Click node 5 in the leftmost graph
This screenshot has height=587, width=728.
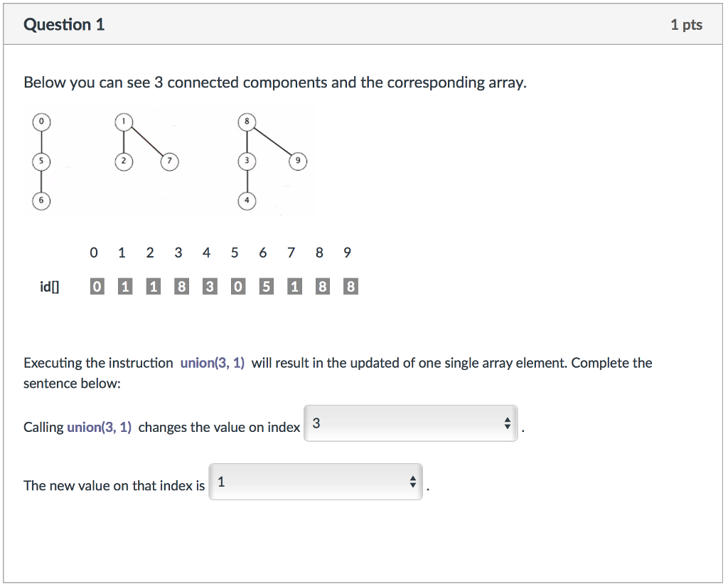pyautogui.click(x=41, y=161)
